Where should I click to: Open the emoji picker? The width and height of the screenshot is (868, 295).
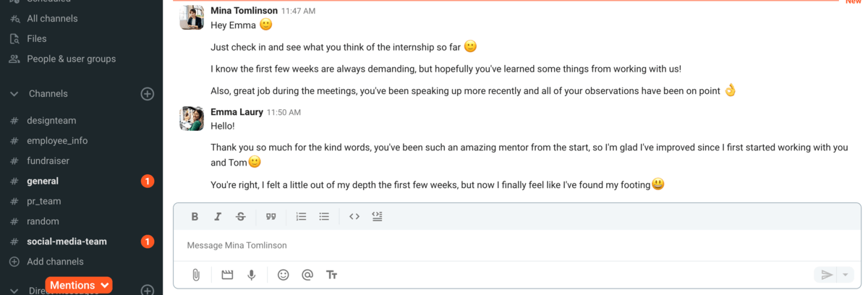pos(284,275)
